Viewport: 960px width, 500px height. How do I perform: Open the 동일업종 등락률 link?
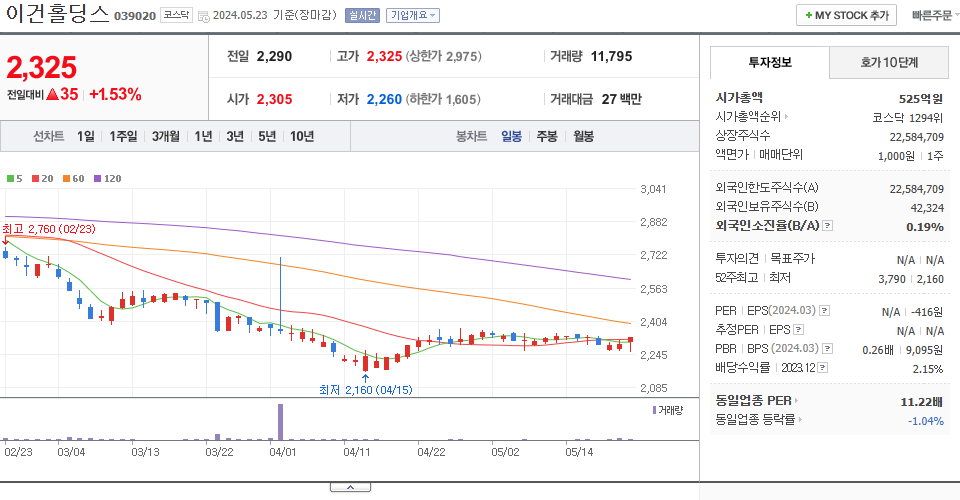click(759, 420)
